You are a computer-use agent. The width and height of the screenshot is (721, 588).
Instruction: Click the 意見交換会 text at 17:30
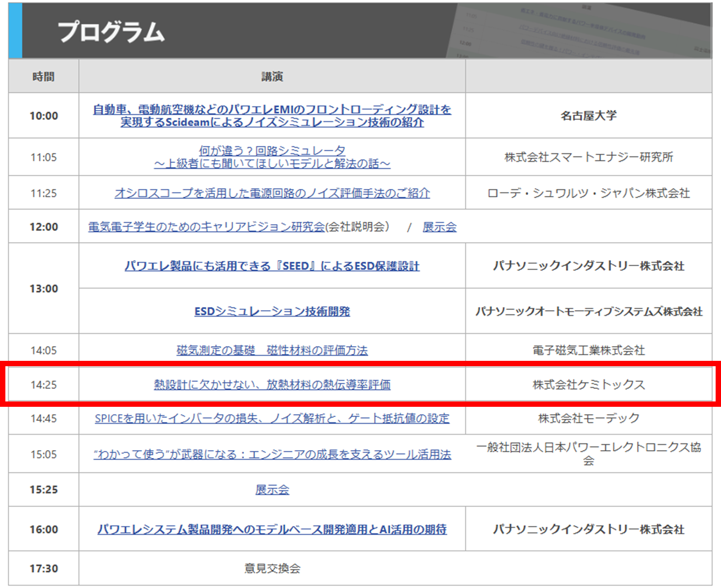coord(272,568)
